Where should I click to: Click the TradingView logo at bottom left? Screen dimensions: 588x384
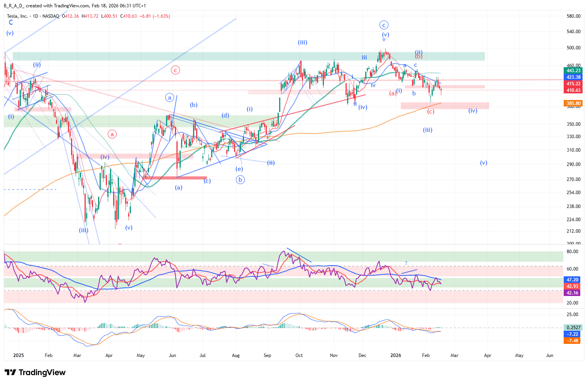point(35,372)
